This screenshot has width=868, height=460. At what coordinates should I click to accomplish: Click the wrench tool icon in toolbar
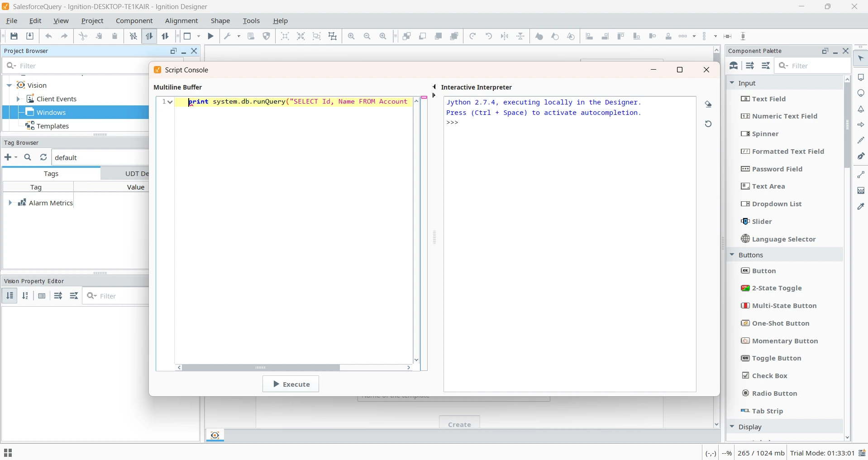coord(229,37)
